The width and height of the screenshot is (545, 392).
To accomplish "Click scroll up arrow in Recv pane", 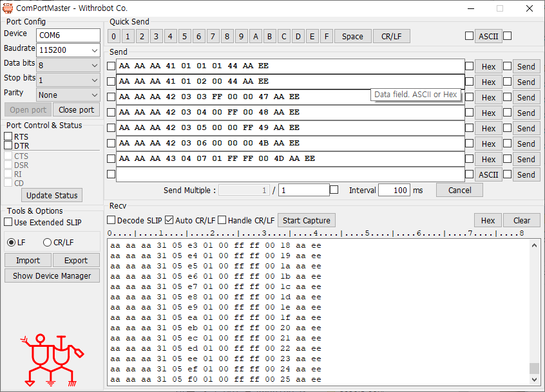I will click(534, 245).
